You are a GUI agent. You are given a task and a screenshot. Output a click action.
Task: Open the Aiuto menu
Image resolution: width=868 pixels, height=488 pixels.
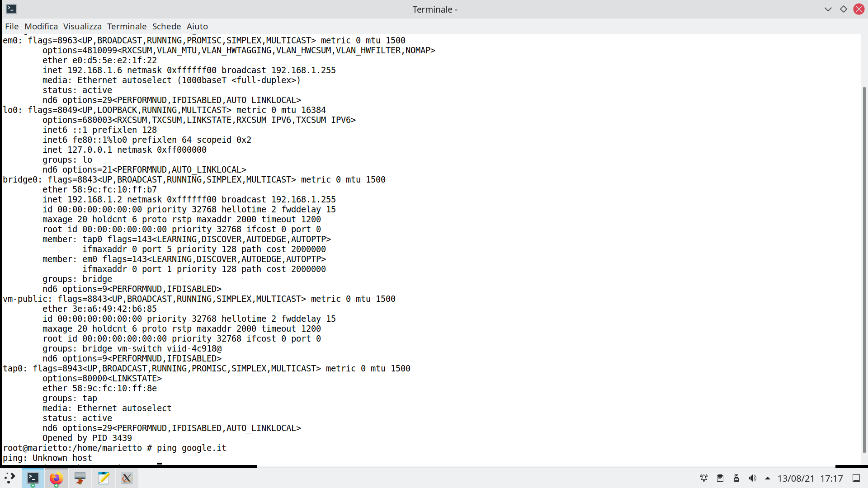pos(197,26)
